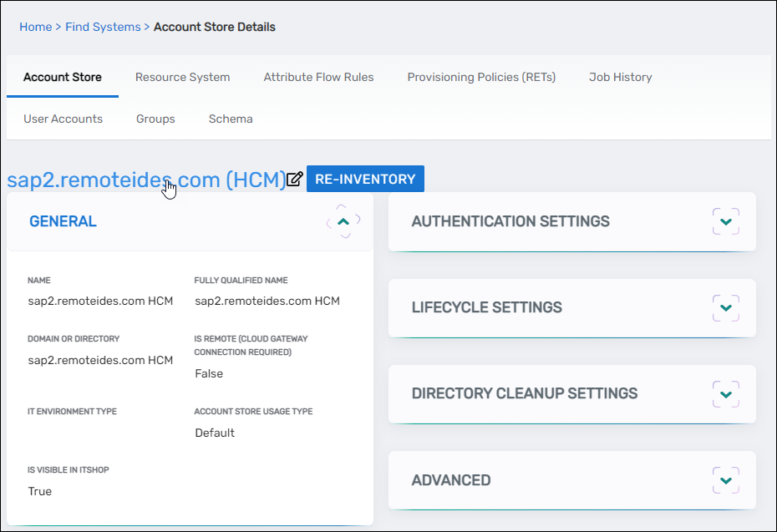Collapse the General panel

click(343, 221)
